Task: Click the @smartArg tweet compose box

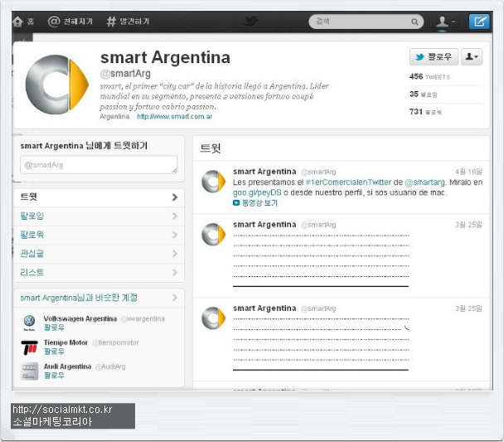Action: [99, 165]
